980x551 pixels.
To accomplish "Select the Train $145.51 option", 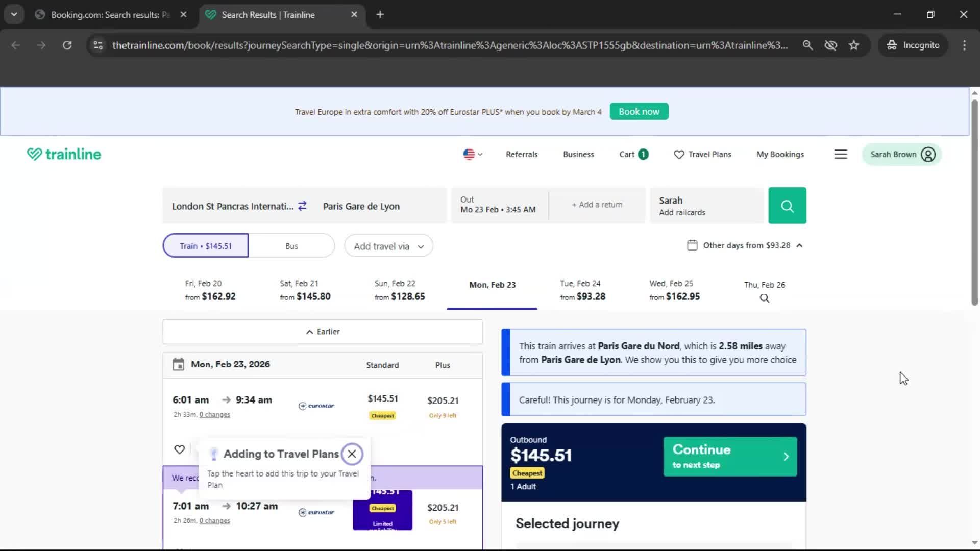I will 206,246.
